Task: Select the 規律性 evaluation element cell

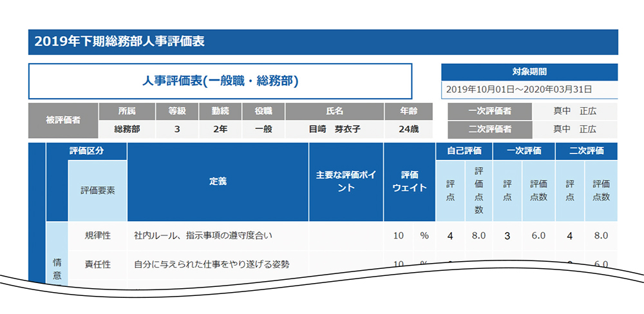Action: [x=98, y=236]
